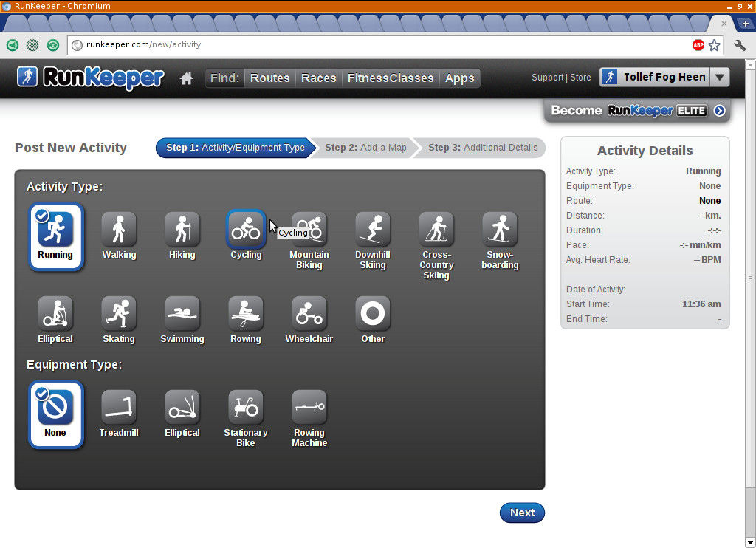The width and height of the screenshot is (756, 548).
Task: Open the Races menu item
Action: (318, 78)
